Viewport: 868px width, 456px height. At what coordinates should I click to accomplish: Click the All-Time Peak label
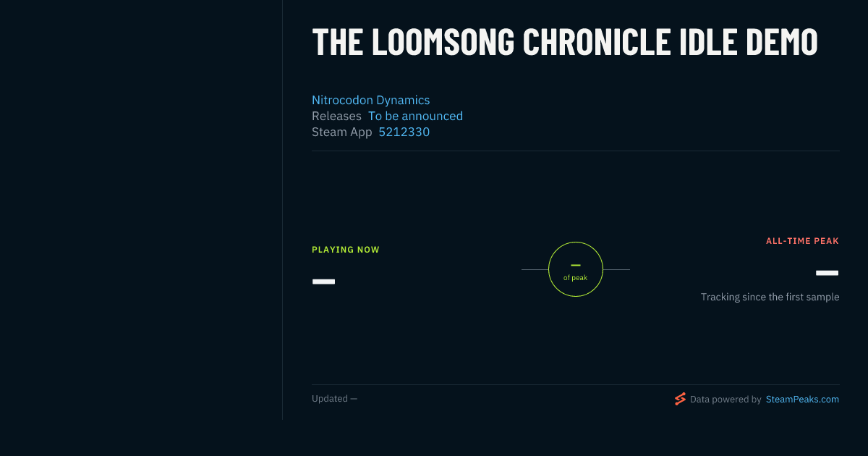click(x=802, y=241)
